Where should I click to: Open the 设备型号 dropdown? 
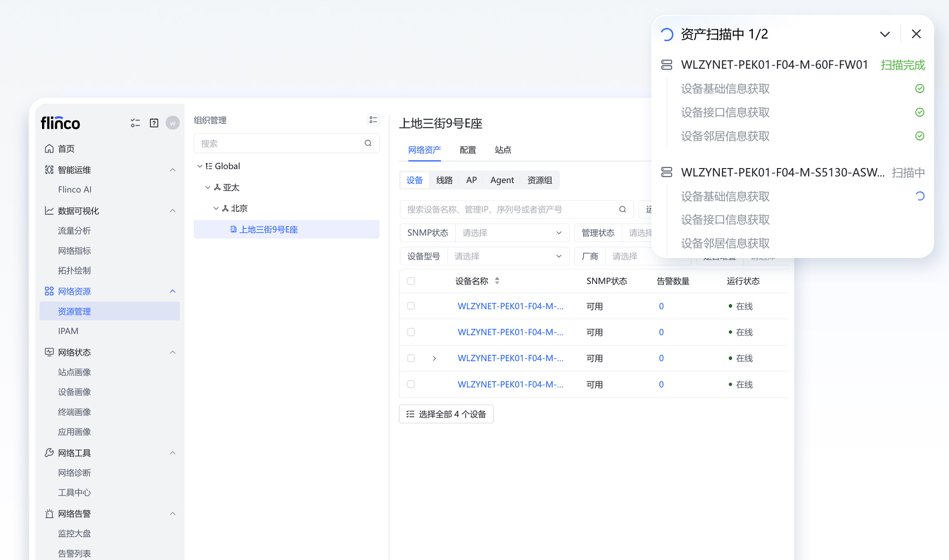[508, 256]
